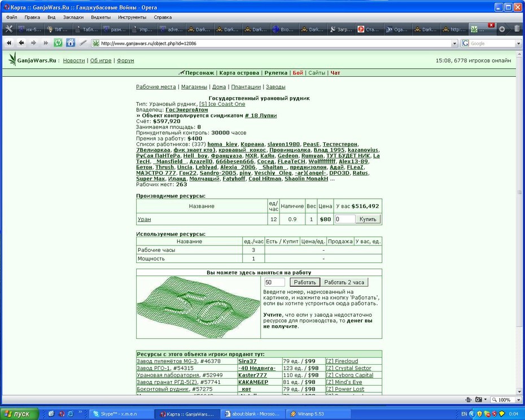Click the fit-to-width icon in status bar
This screenshot has height=420, width=525.
[469, 400]
